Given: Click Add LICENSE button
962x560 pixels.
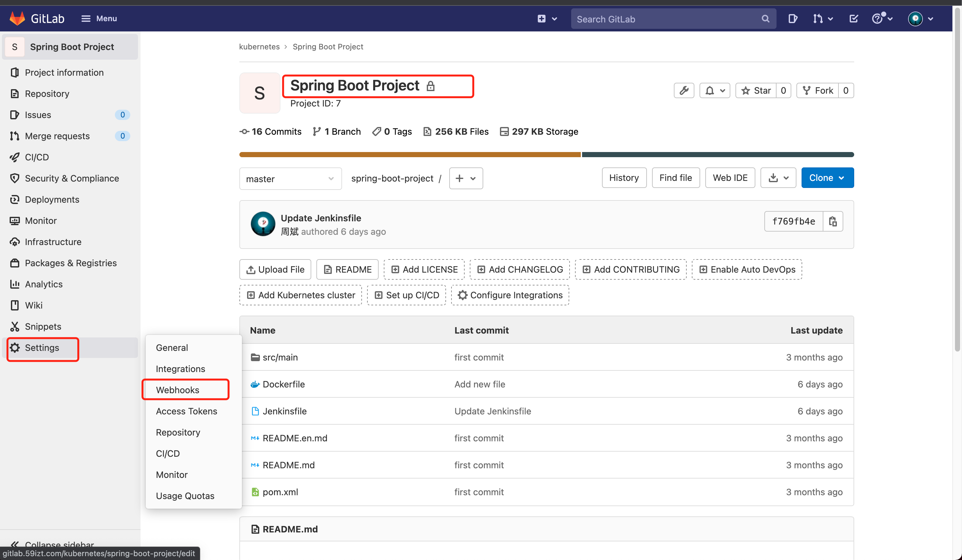Looking at the screenshot, I should pos(424,269).
